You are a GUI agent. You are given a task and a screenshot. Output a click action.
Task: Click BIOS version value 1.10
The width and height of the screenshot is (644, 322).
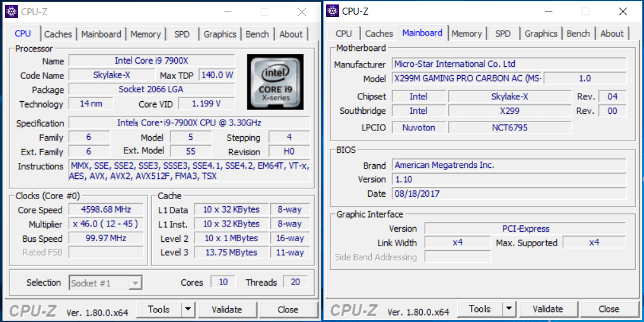coord(509,179)
